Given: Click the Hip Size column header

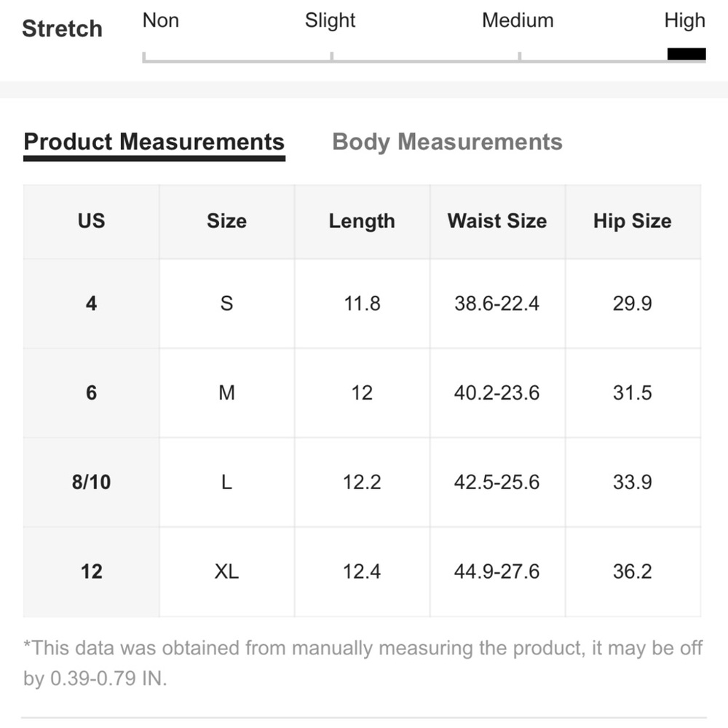Looking at the screenshot, I should (633, 221).
